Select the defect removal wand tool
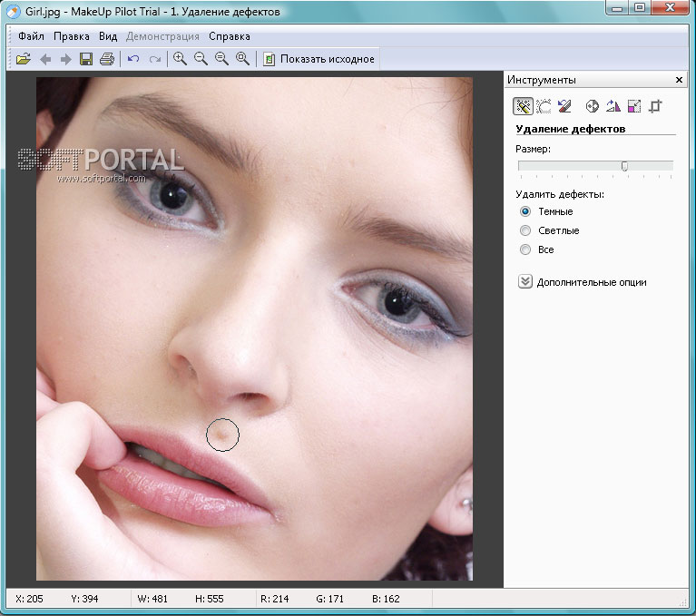Image resolution: width=696 pixels, height=616 pixels. click(523, 106)
